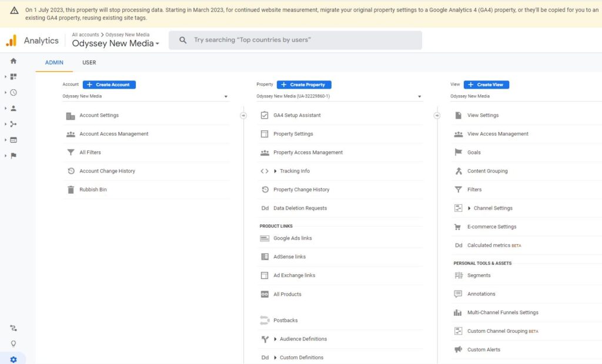This screenshot has height=364, width=602.
Task: Click the Create View button
Action: coord(486,85)
